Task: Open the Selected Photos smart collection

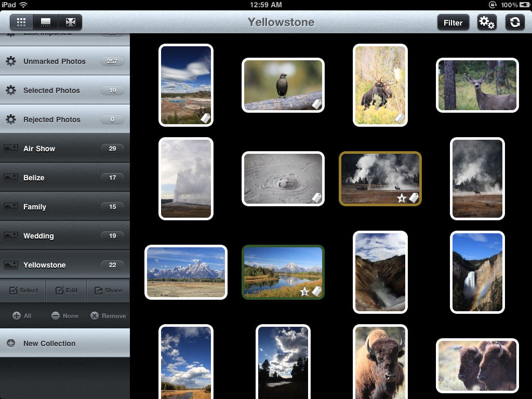Action: (65, 90)
